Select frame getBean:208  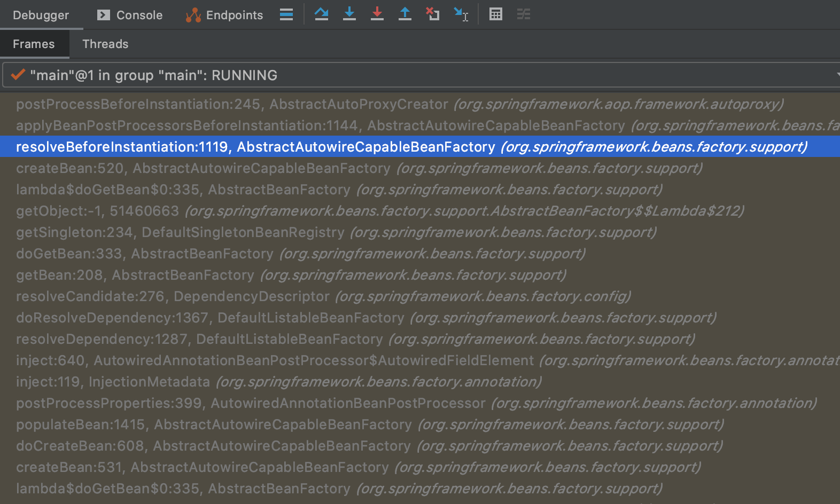[x=420, y=275]
